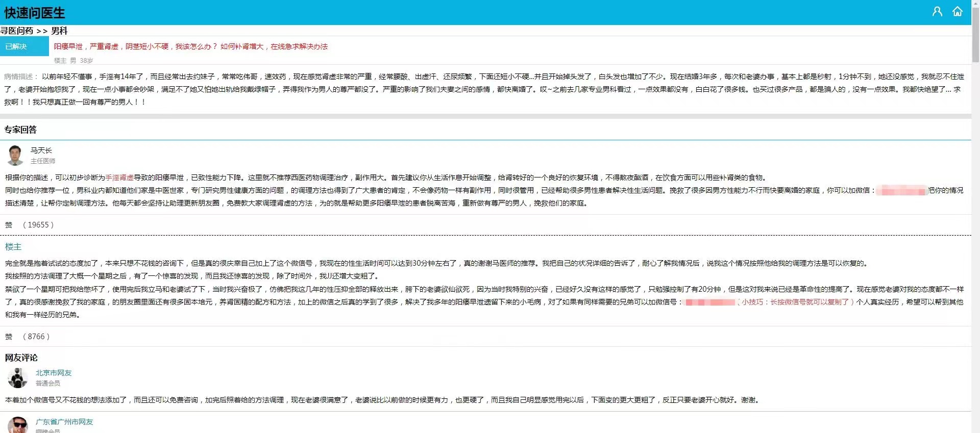Open the user profile icon
The image size is (980, 433).
[x=937, y=12]
